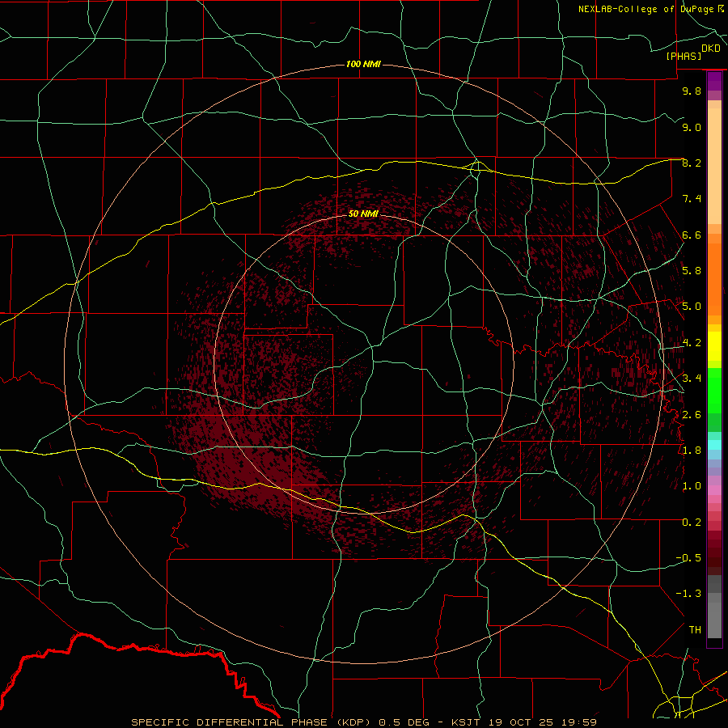Click the TH label on the scale

tap(695, 630)
